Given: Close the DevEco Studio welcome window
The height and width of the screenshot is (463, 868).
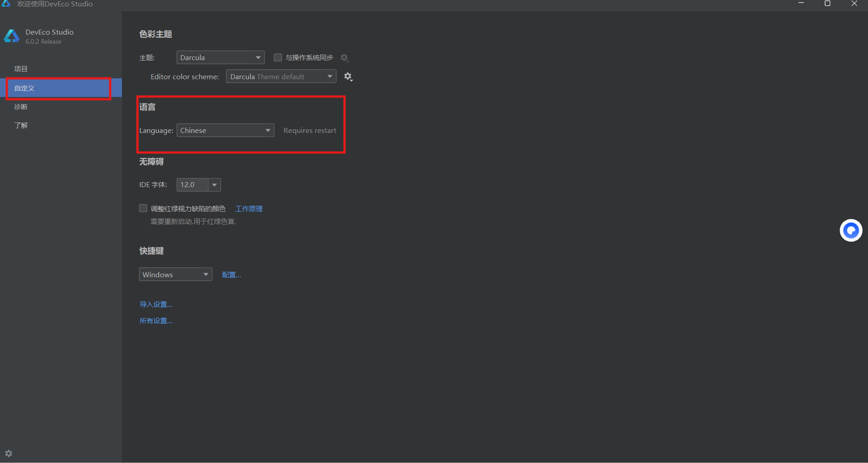Looking at the screenshot, I should (x=854, y=4).
